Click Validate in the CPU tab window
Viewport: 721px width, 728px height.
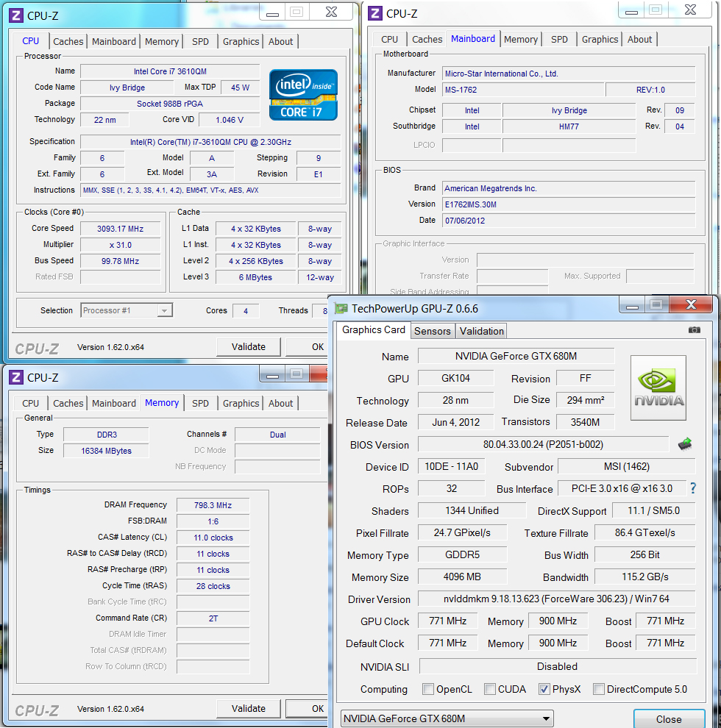coord(249,347)
